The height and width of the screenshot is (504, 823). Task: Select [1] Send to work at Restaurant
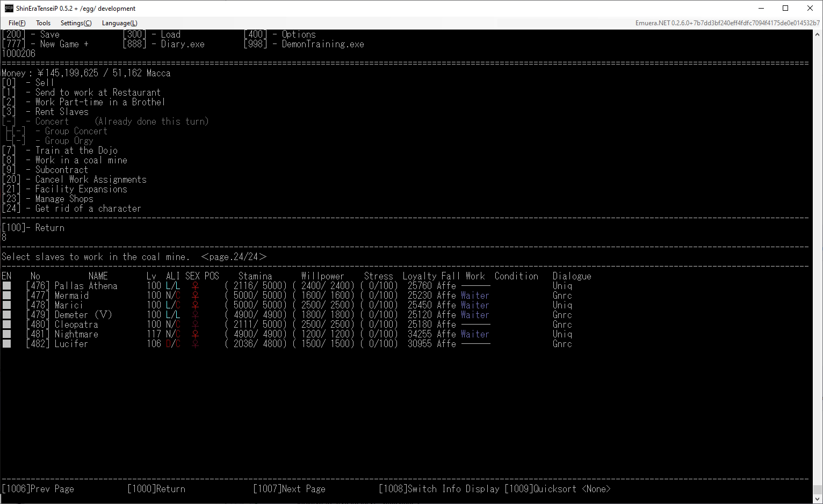coord(81,92)
